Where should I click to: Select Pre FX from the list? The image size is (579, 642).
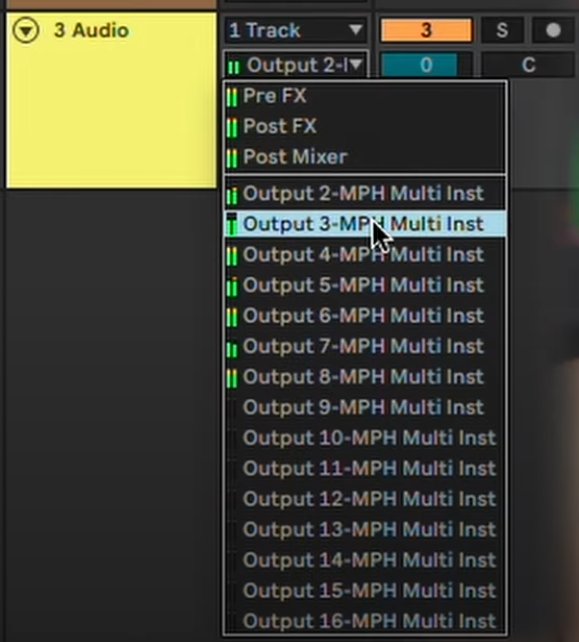[365, 96]
